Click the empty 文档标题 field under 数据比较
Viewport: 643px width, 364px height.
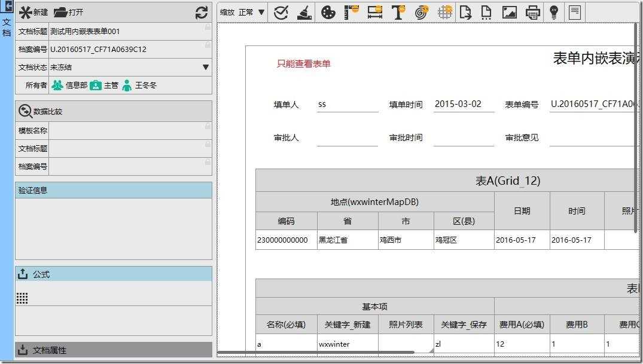pyautogui.click(x=130, y=148)
